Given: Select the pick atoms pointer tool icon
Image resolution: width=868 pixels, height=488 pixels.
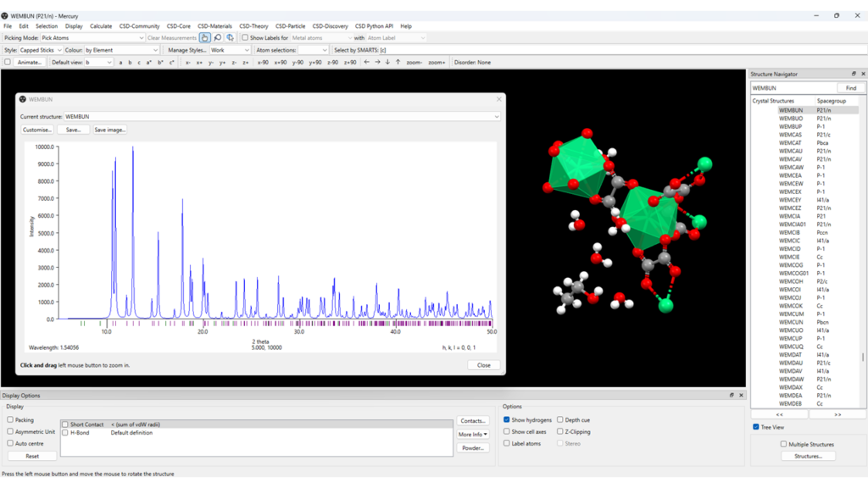Looking at the screenshot, I should click(205, 38).
